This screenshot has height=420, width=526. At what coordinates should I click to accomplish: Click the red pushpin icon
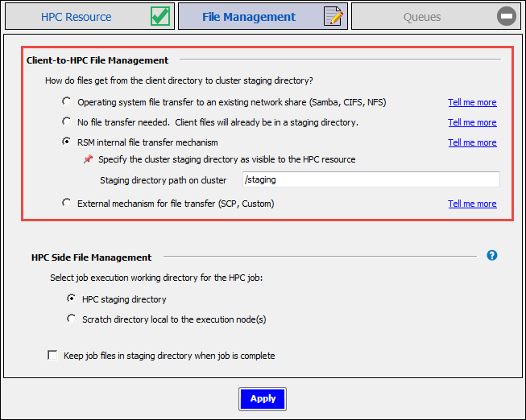pos(88,159)
